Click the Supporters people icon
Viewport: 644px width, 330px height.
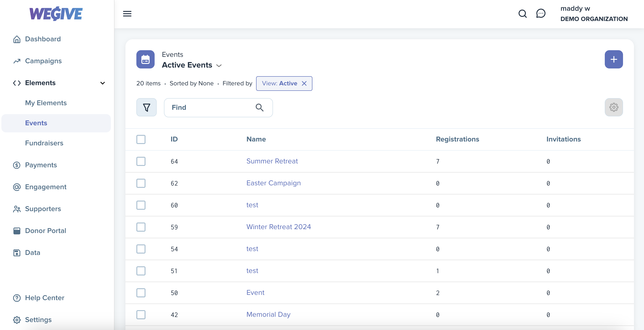pos(17,209)
